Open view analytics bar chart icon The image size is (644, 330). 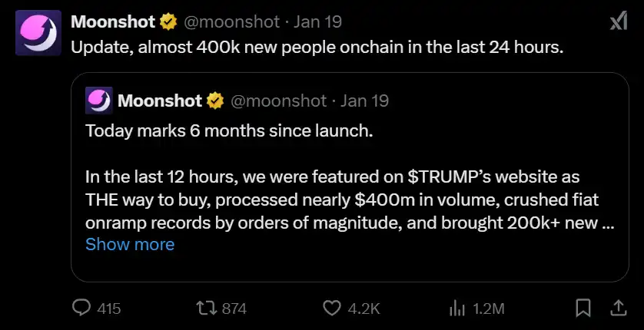(x=456, y=308)
